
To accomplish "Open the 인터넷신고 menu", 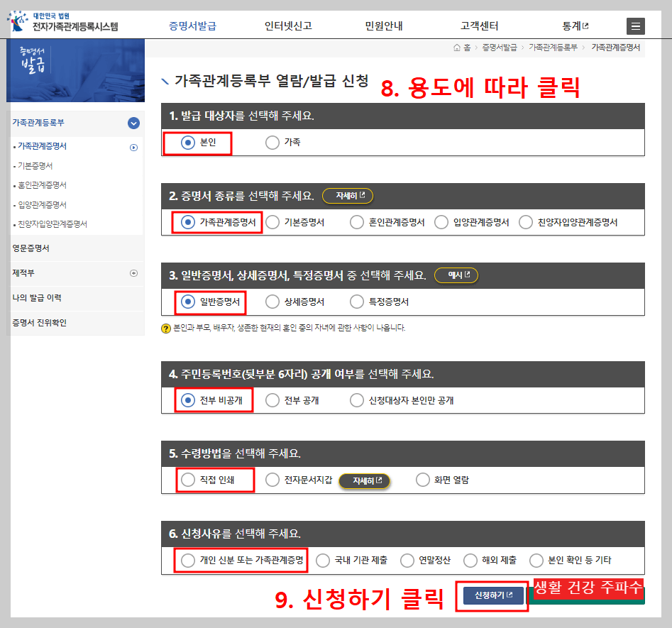I will click(286, 24).
